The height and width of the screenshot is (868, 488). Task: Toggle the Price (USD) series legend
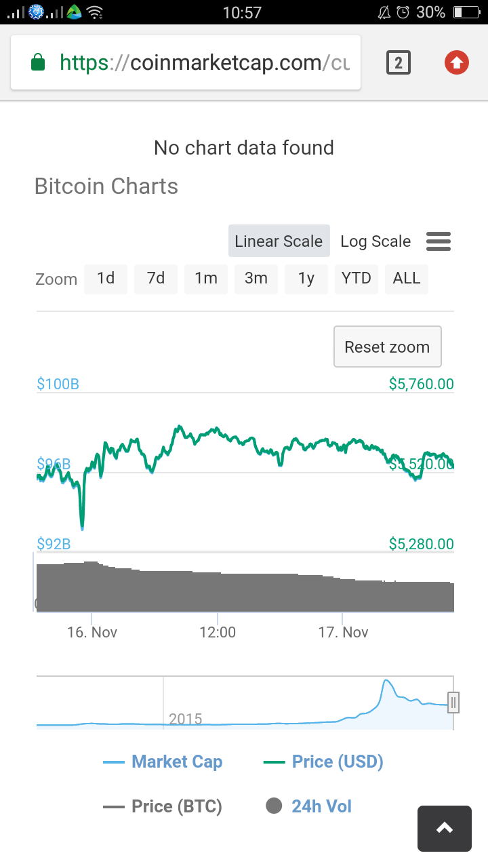pos(324,762)
